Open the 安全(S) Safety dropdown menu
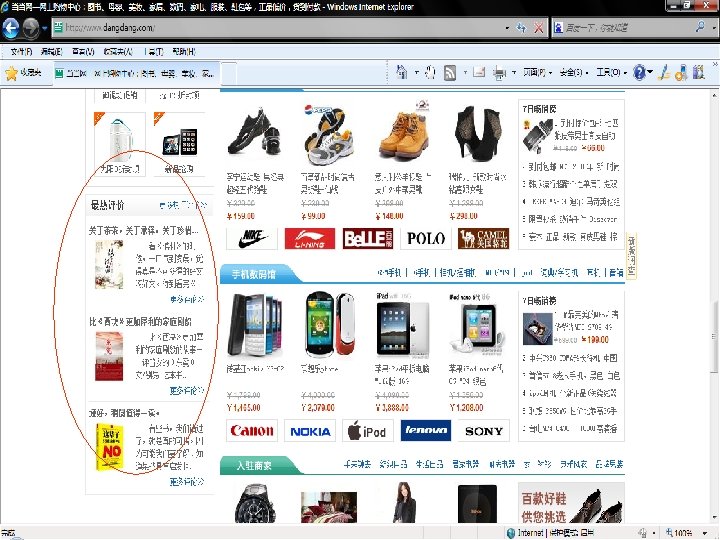720x540 pixels. click(x=573, y=73)
